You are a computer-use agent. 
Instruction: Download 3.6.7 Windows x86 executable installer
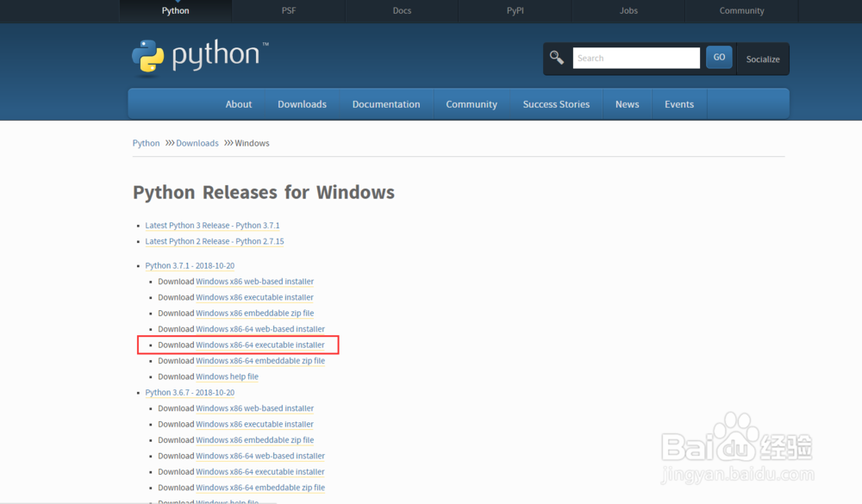(x=254, y=424)
